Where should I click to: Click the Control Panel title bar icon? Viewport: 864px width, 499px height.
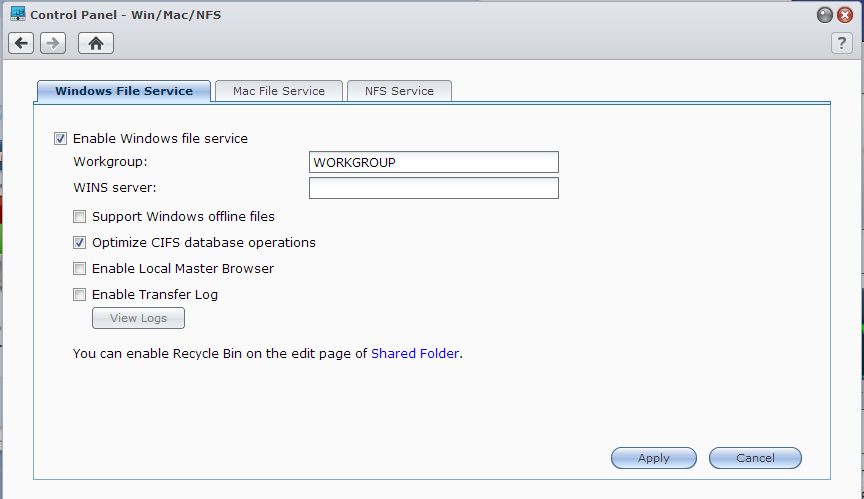coord(17,15)
